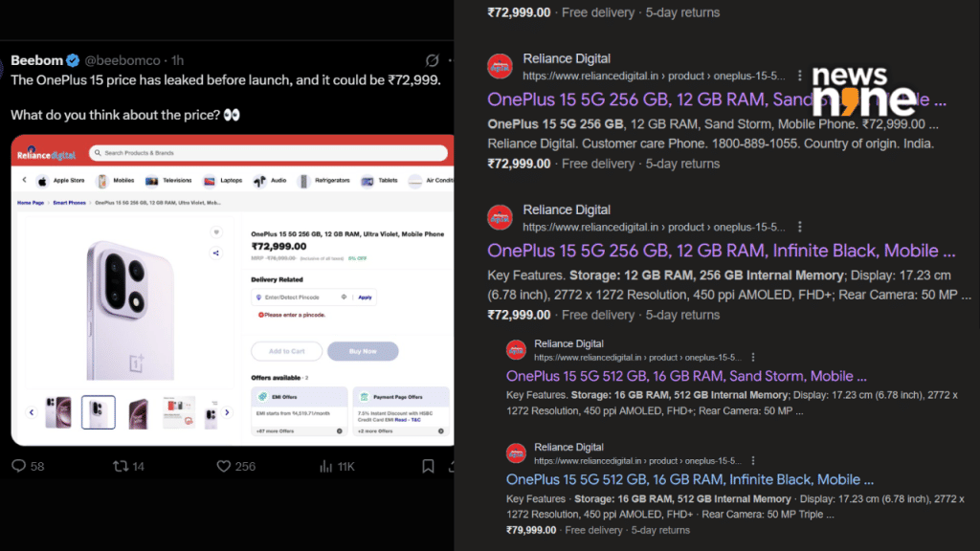Click the Buy Now button

click(x=363, y=351)
